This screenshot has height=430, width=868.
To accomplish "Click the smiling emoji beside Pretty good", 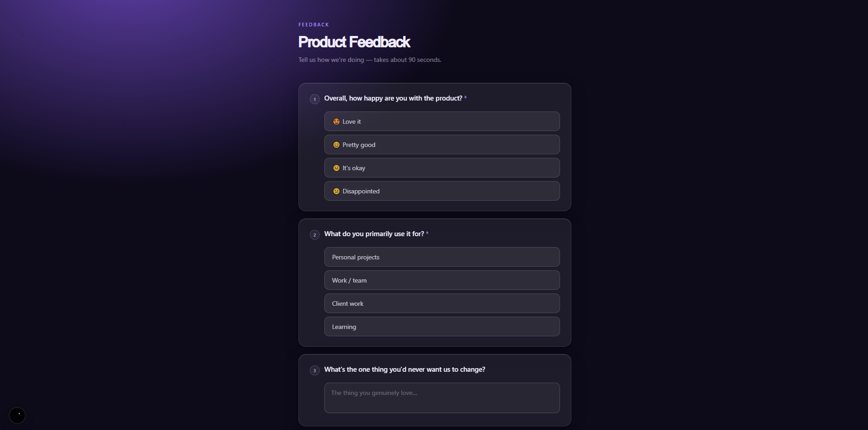I will (336, 145).
